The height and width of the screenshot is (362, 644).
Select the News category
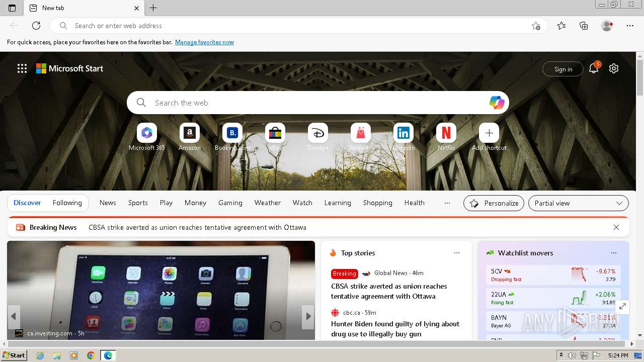point(108,203)
